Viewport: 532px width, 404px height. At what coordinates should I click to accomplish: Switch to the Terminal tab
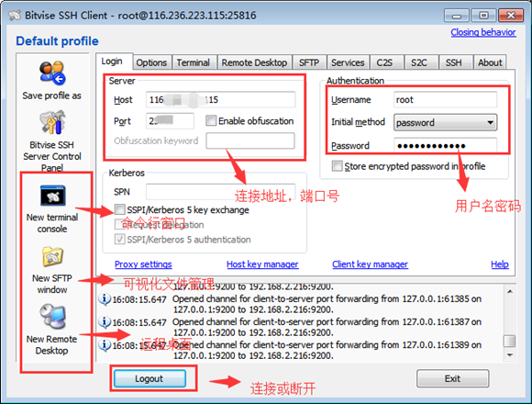click(193, 62)
